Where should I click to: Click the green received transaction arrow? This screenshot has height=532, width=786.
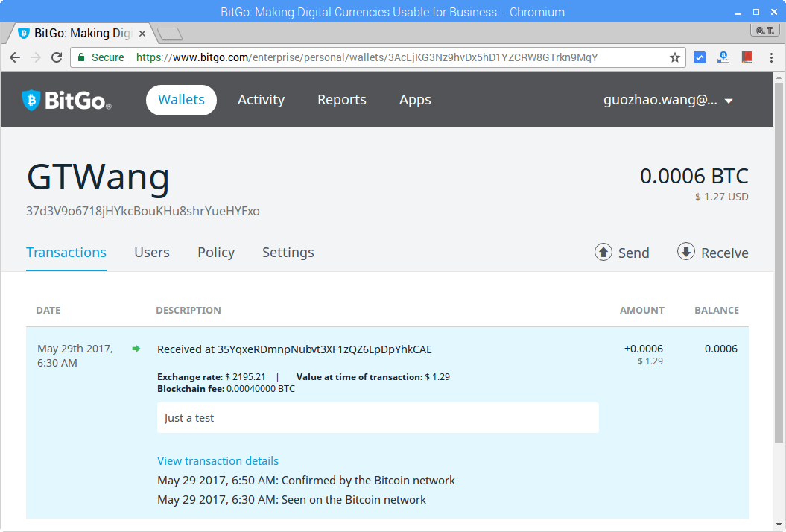coord(136,349)
